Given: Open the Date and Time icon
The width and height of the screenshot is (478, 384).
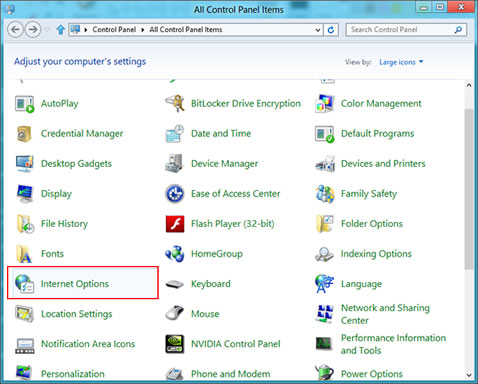Looking at the screenshot, I should pyautogui.click(x=175, y=134).
